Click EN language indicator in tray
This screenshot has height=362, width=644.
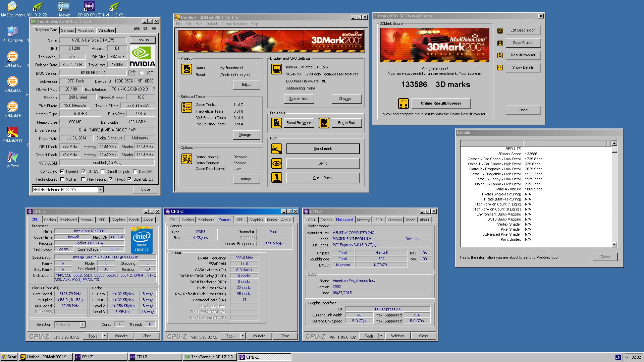point(618,357)
